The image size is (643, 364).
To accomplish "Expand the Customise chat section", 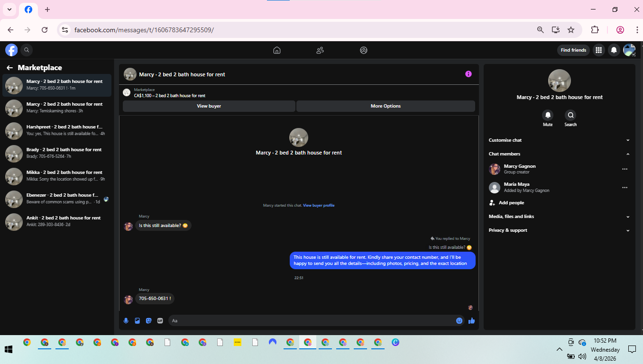I will (x=559, y=140).
